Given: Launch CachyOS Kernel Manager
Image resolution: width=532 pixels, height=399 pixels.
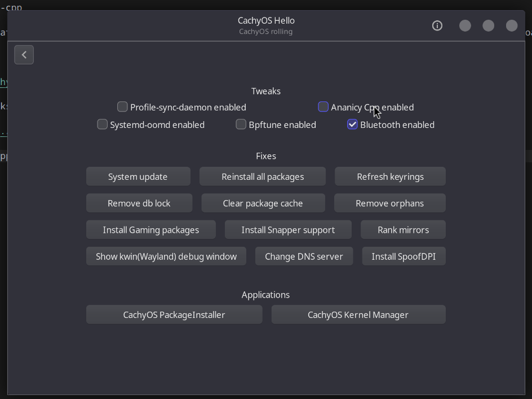Looking at the screenshot, I should pos(358,314).
